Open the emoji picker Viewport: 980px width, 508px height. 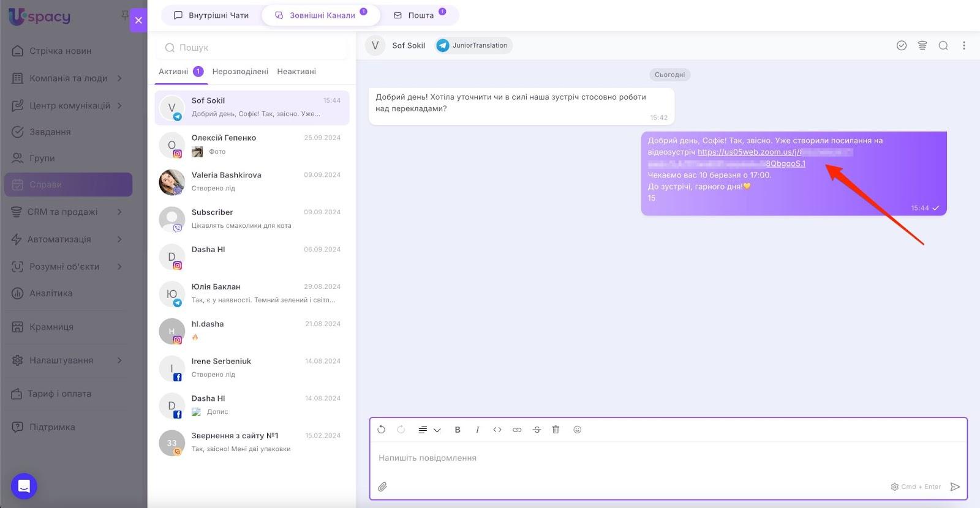577,430
